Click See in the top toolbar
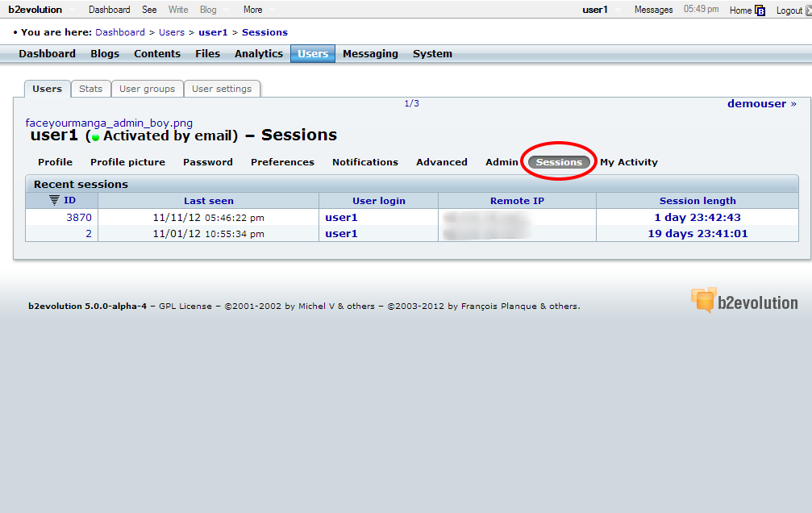 (149, 10)
